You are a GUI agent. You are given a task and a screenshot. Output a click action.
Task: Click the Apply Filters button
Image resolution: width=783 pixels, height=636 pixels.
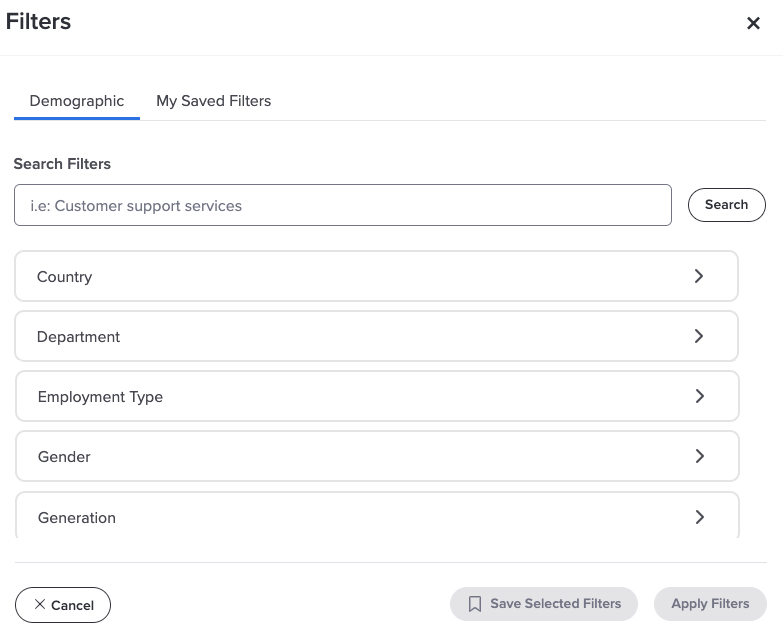[710, 604]
